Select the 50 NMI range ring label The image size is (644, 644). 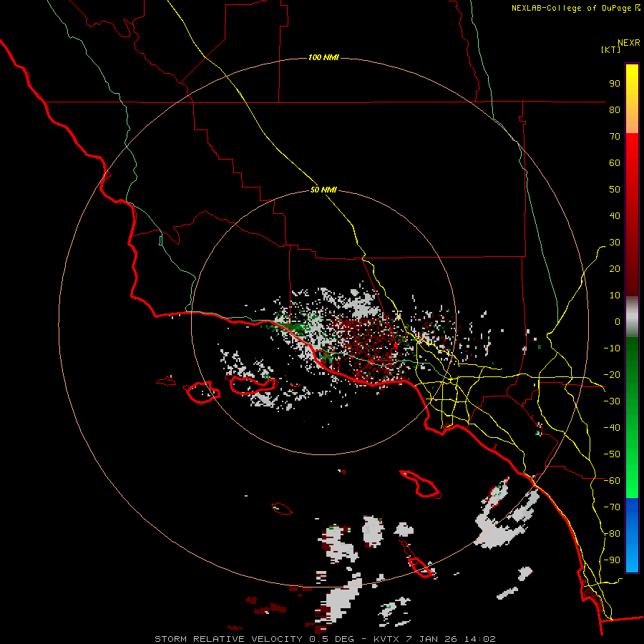point(323,190)
